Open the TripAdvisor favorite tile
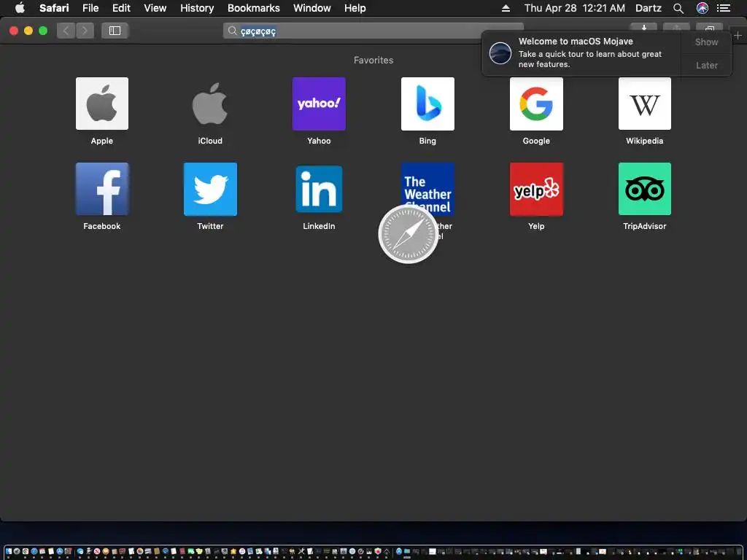 (x=645, y=189)
